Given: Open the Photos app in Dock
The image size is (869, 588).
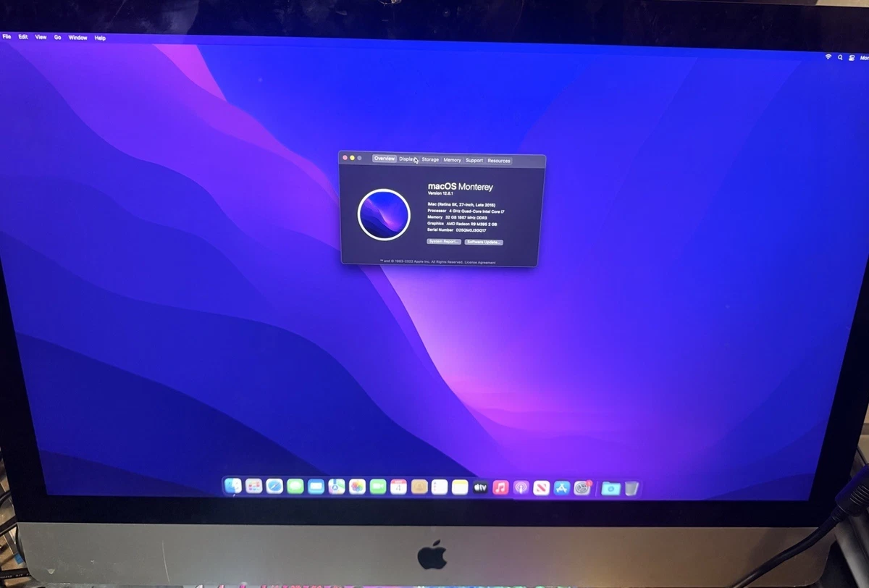Looking at the screenshot, I should tap(357, 487).
